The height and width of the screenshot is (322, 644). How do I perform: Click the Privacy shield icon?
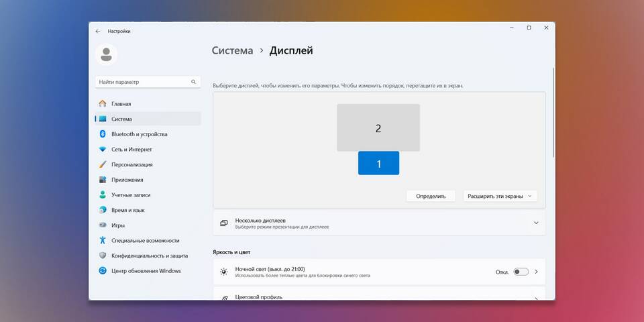pyautogui.click(x=103, y=256)
